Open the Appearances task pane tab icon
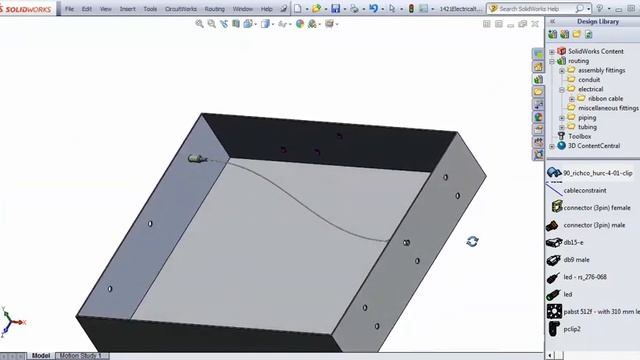Screen dimensions: 640x360 (538, 117)
